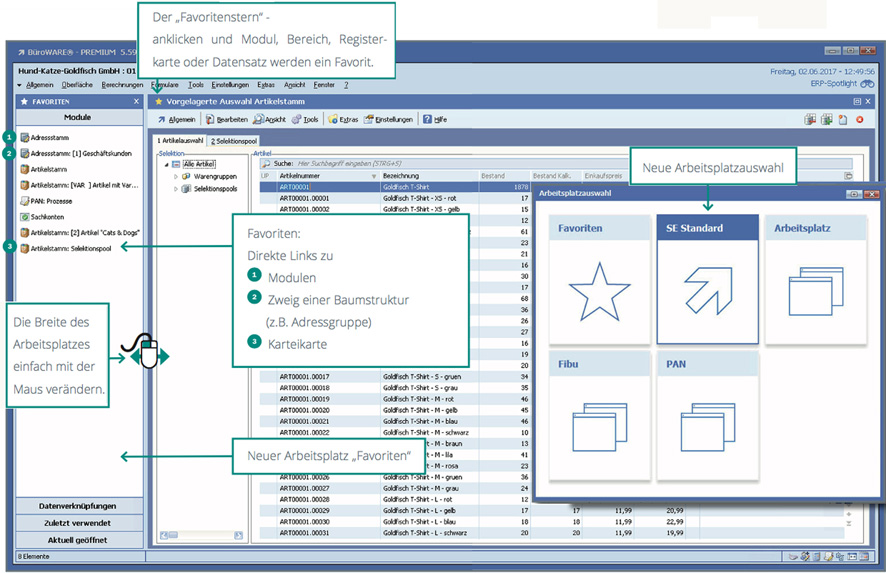Collapse the Alle Artikel tree node

[x=164, y=164]
